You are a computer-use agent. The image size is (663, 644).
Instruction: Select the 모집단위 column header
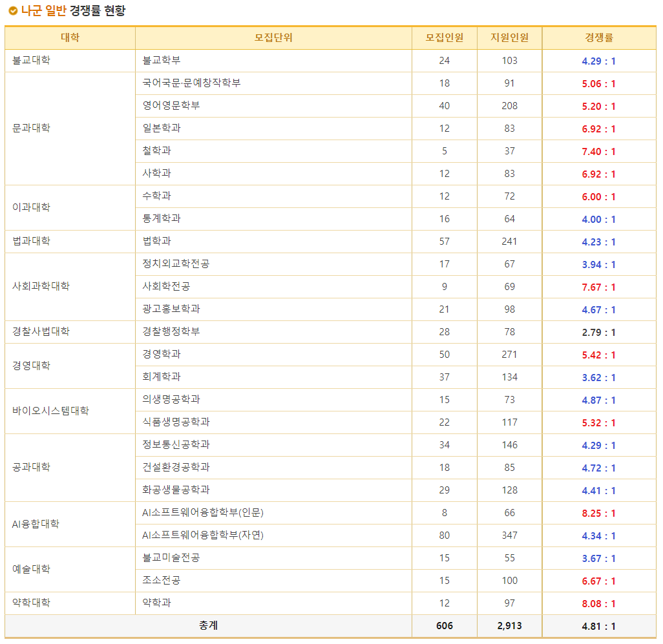(x=273, y=38)
